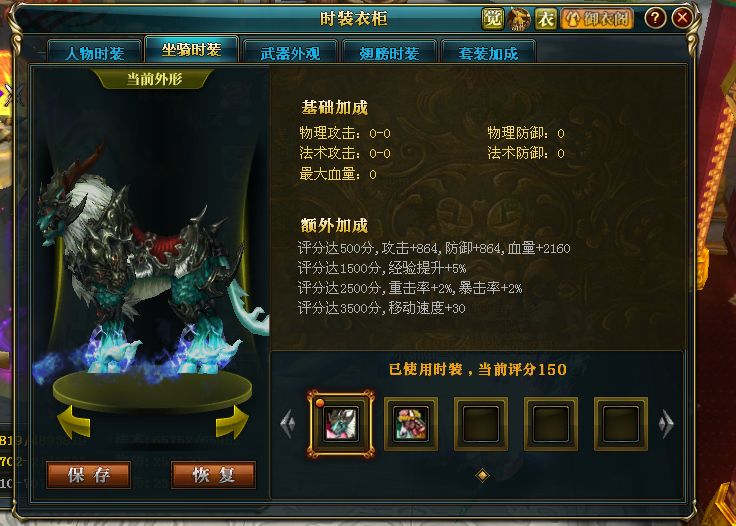Open the golden character figure icon
736x526 pixels.
[519, 19]
